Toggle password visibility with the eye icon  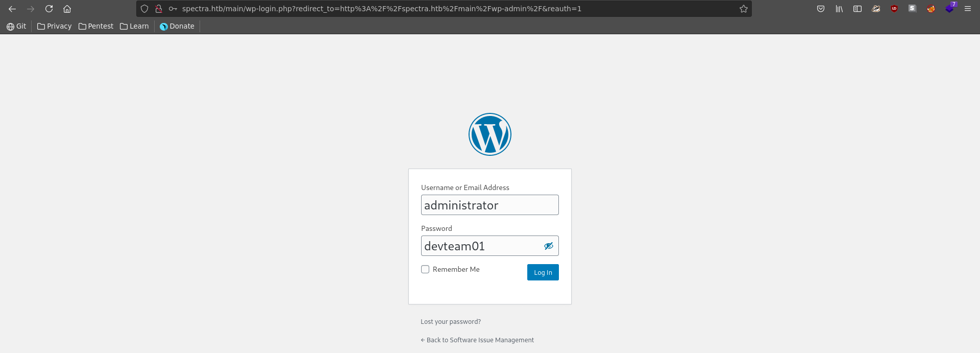[x=549, y=246]
